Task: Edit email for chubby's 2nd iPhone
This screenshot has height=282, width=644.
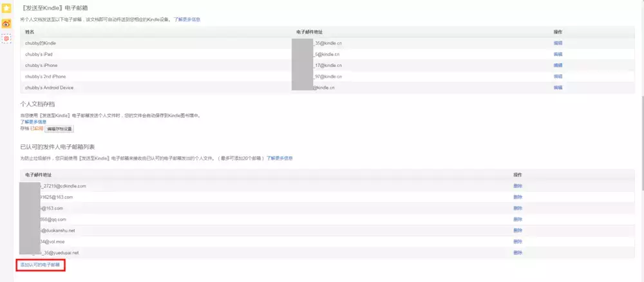Action: click(x=558, y=77)
